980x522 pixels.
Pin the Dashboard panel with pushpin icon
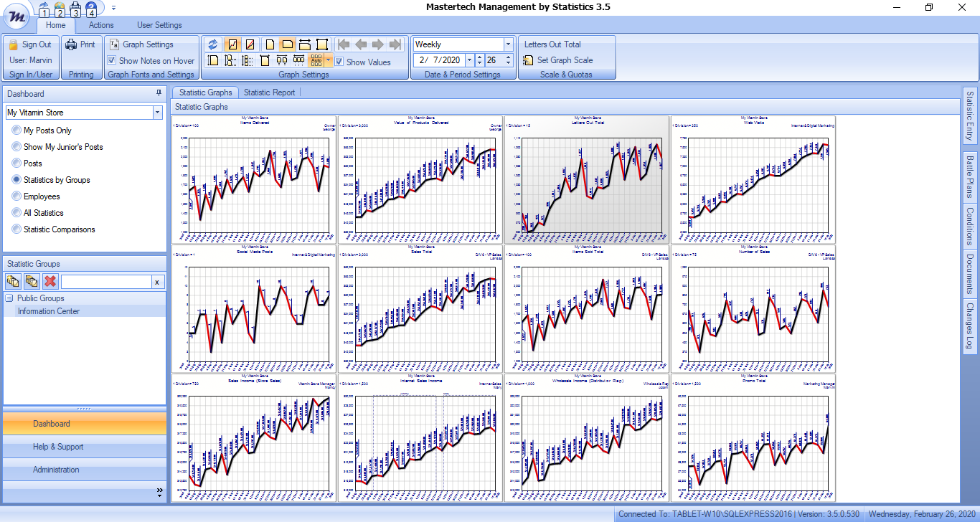tap(159, 93)
